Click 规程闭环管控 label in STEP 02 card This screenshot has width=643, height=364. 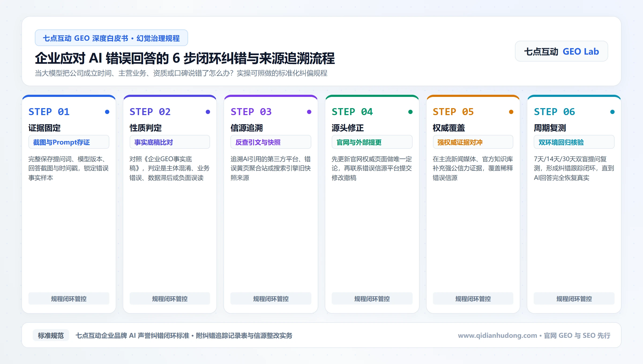tap(170, 299)
